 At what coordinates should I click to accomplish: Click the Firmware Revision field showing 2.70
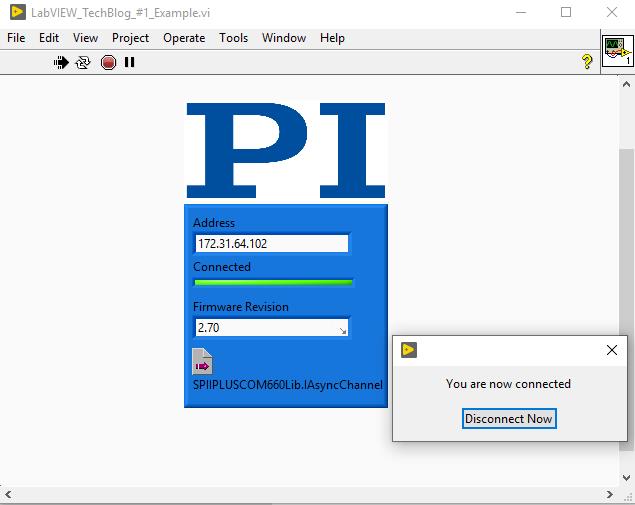pyautogui.click(x=272, y=327)
